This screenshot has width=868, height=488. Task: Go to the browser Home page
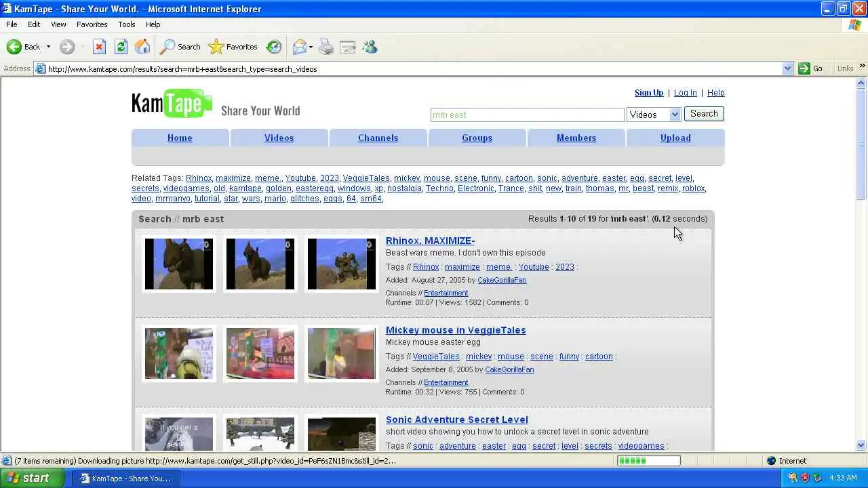click(x=142, y=47)
